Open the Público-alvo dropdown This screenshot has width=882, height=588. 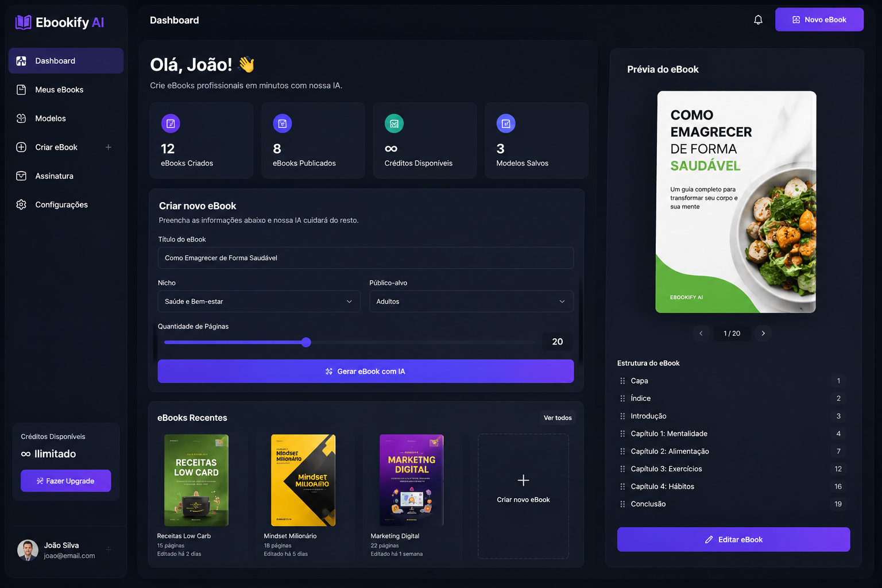coord(471,301)
